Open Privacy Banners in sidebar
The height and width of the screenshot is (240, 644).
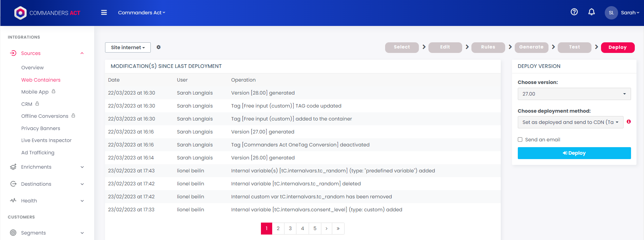[41, 128]
